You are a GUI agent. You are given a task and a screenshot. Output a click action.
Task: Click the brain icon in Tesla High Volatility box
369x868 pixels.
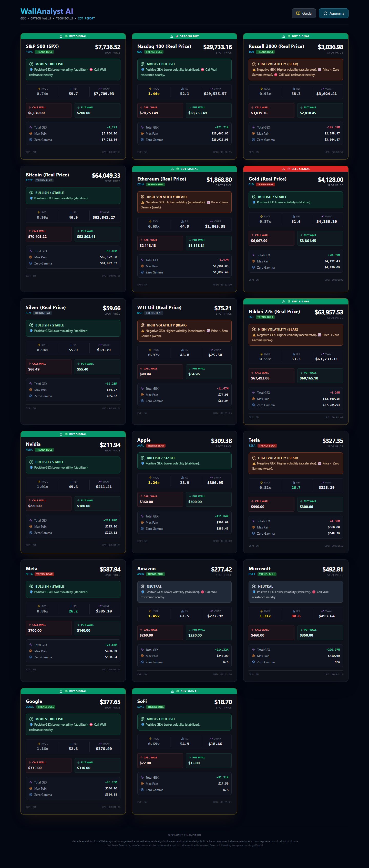(254, 458)
